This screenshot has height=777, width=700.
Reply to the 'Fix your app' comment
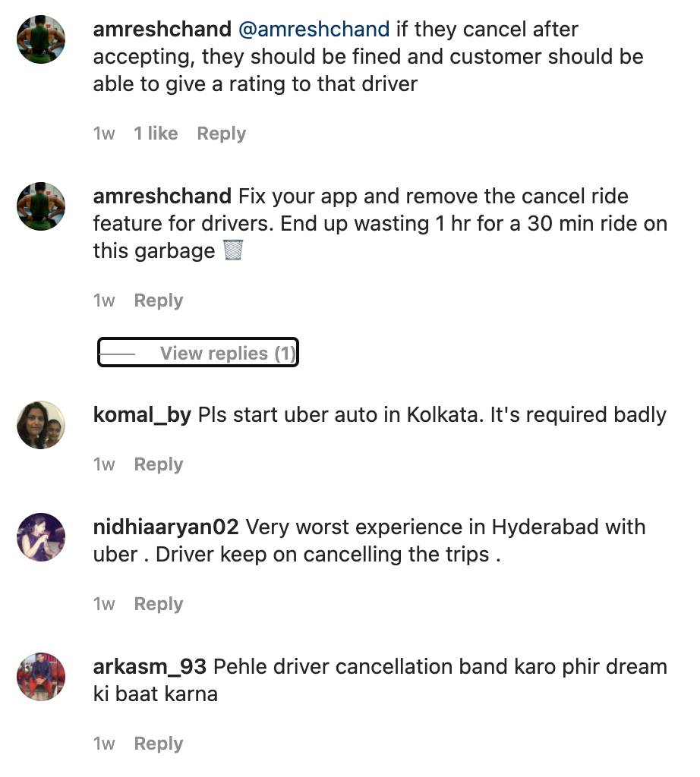pos(159,300)
